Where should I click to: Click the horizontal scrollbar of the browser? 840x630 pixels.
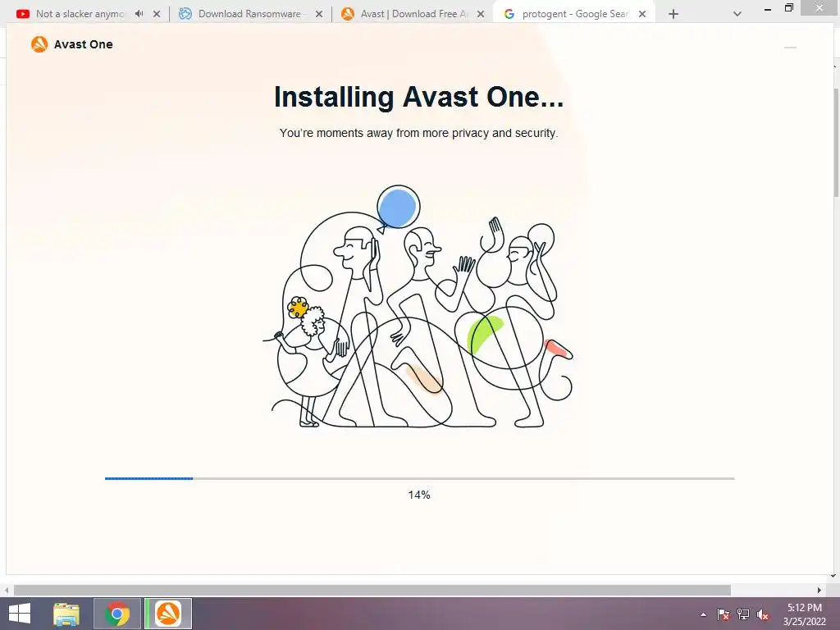[x=372, y=590]
